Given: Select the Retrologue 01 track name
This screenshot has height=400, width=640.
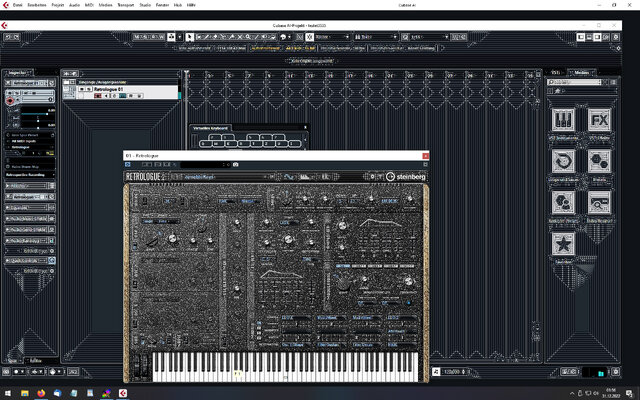Looking at the screenshot, I should pyautogui.click(x=108, y=89).
